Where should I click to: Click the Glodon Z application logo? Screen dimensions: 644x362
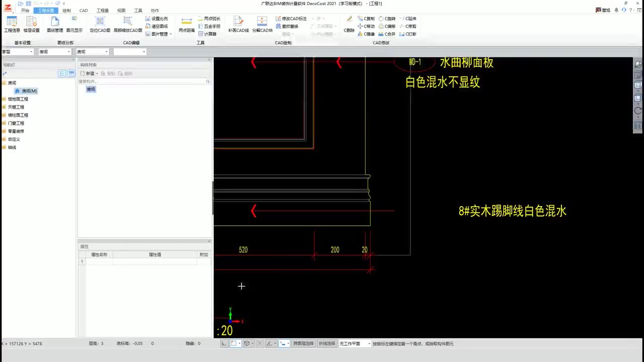coord(8,7)
